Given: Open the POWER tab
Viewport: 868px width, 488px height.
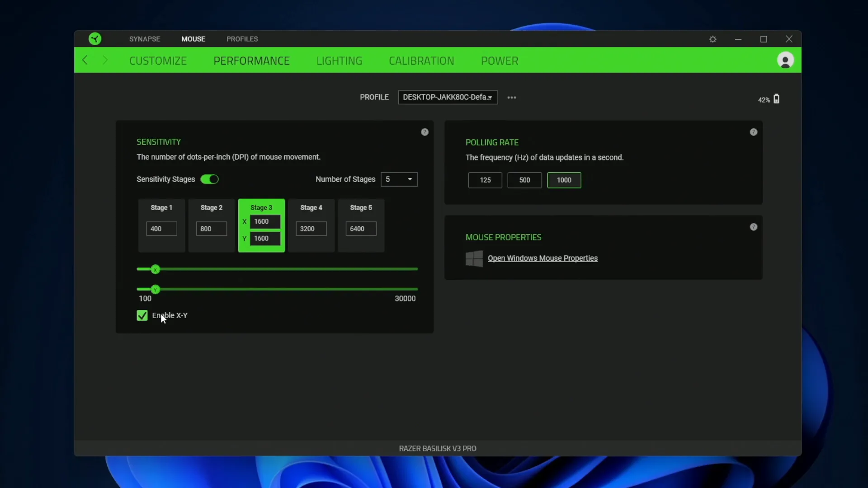Looking at the screenshot, I should 500,61.
